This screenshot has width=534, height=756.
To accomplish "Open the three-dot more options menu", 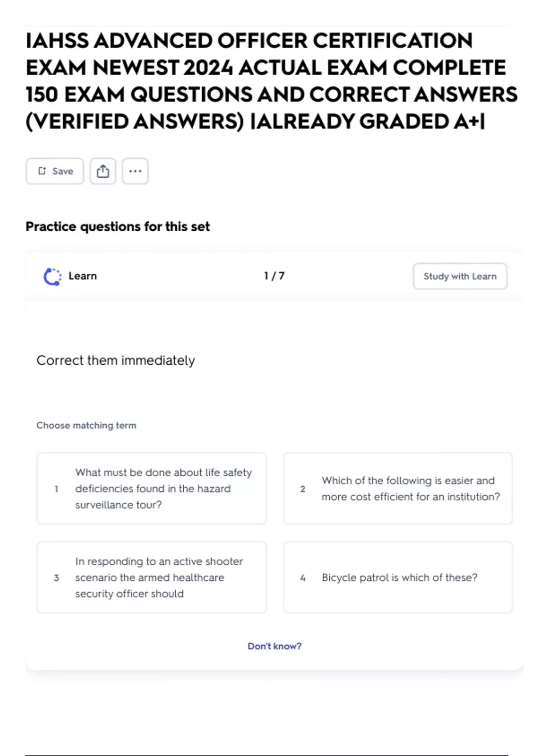I will tap(135, 171).
